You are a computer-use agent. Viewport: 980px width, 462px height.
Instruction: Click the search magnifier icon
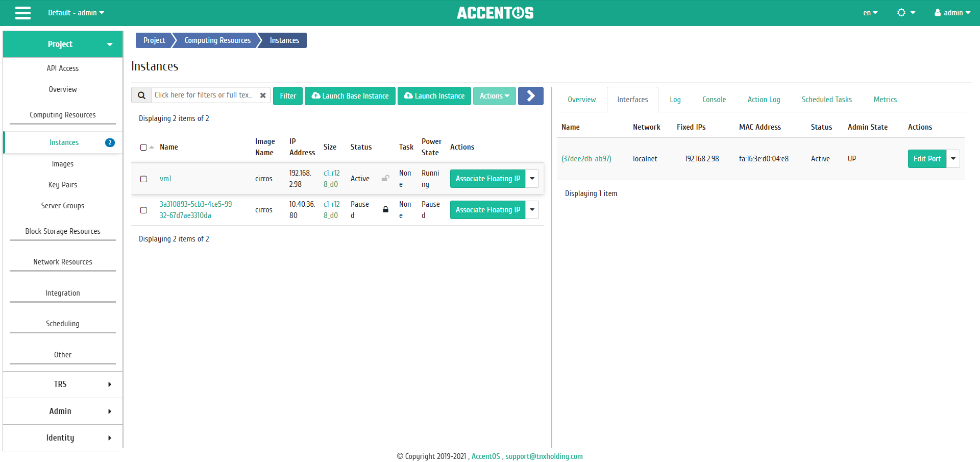[141, 95]
